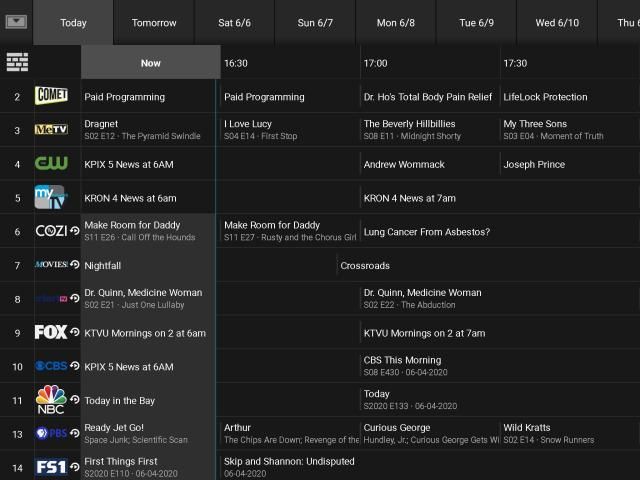Image resolution: width=640 pixels, height=480 pixels.
Task: Select the Cozi channel logo
Action: (x=51, y=231)
